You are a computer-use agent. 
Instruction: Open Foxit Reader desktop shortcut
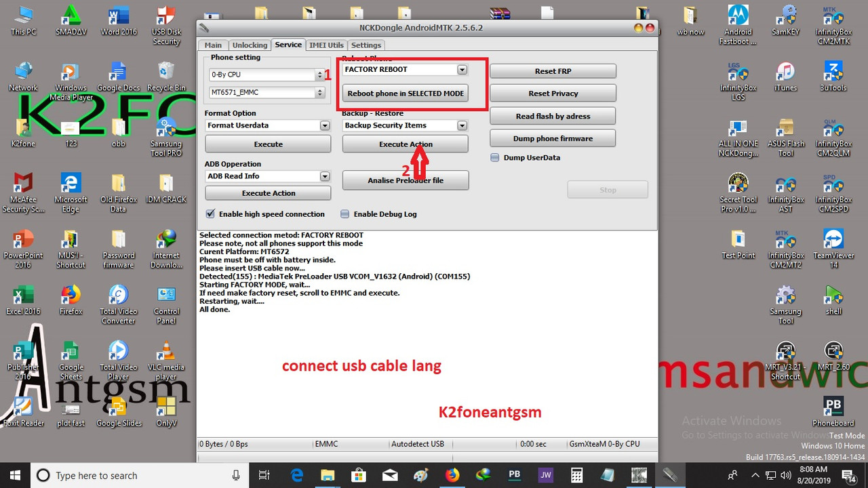point(24,412)
